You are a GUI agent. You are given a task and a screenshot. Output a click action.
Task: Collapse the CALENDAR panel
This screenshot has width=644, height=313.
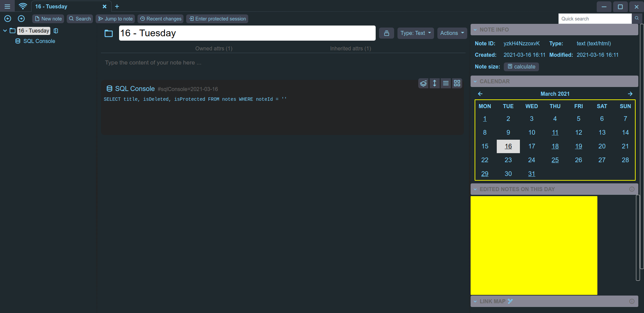click(x=475, y=82)
